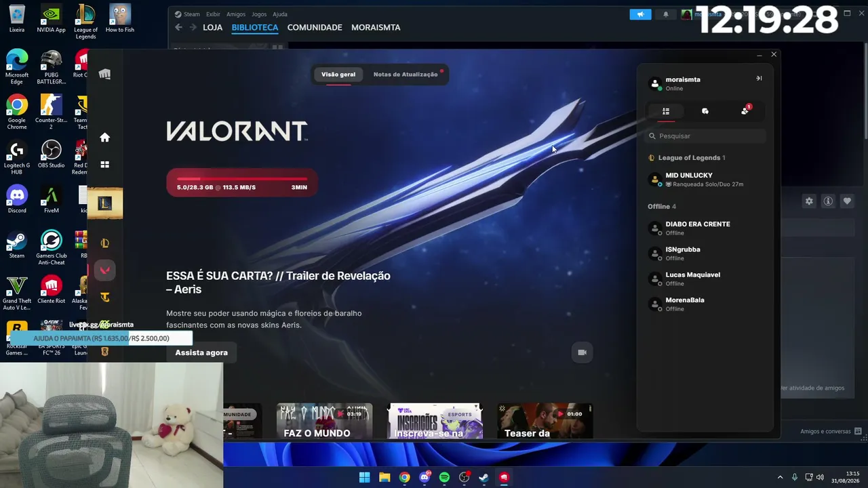
Task: Open Discord from the taskbar
Action: (425, 477)
